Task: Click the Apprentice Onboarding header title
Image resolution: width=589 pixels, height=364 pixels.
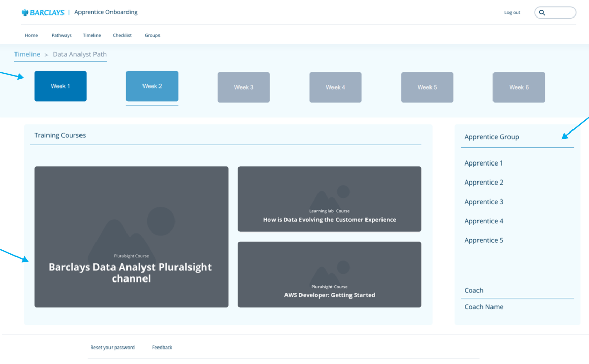Action: [106, 12]
